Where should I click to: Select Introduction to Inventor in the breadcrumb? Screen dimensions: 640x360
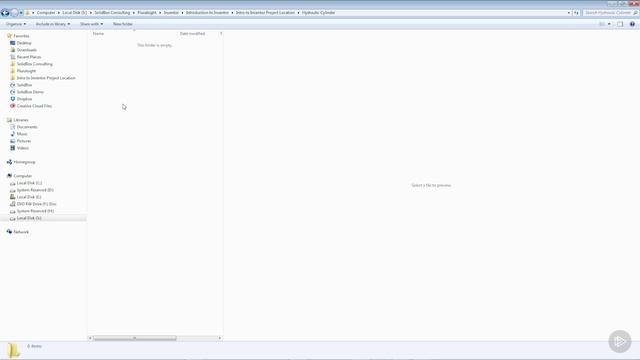(x=207, y=13)
